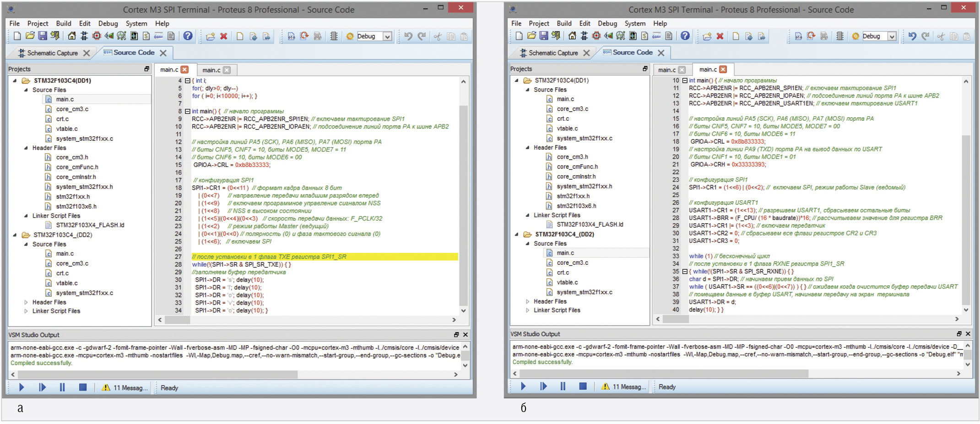Click blue Help question mark in left window
The width and height of the screenshot is (980, 424).
pyautogui.click(x=188, y=36)
